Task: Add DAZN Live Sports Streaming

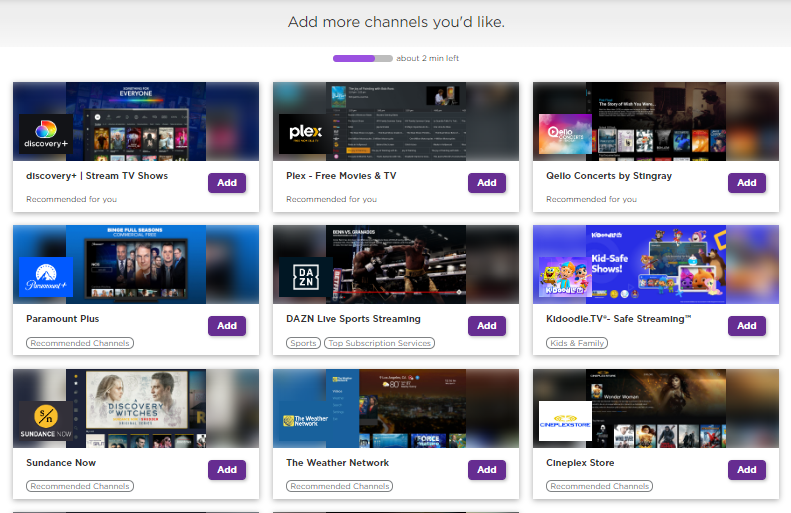Action: [487, 326]
